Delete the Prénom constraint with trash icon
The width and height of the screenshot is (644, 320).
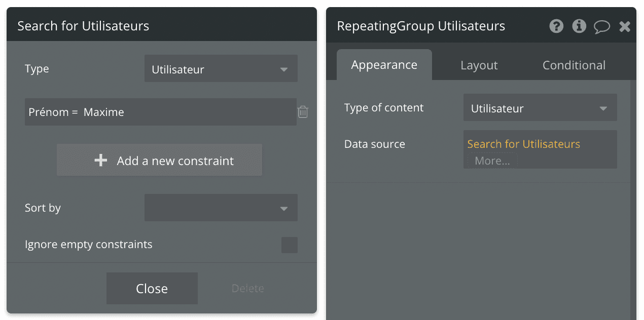(303, 112)
